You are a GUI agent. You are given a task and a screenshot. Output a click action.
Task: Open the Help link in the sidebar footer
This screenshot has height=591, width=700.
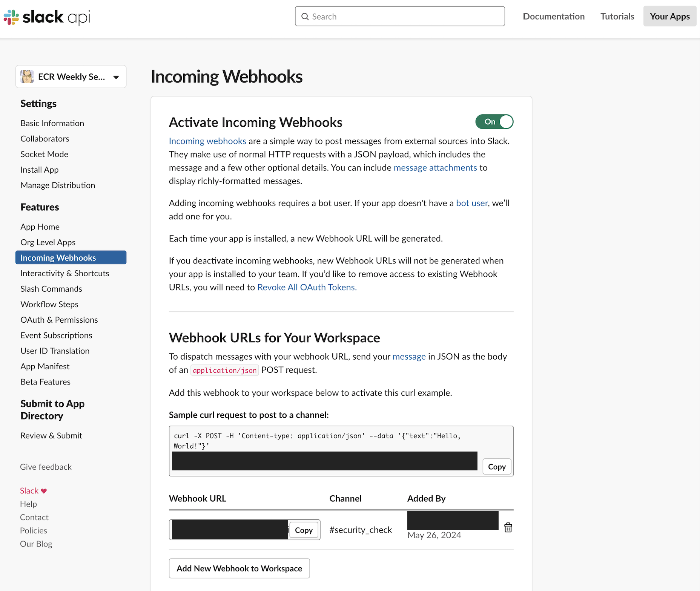click(x=28, y=504)
